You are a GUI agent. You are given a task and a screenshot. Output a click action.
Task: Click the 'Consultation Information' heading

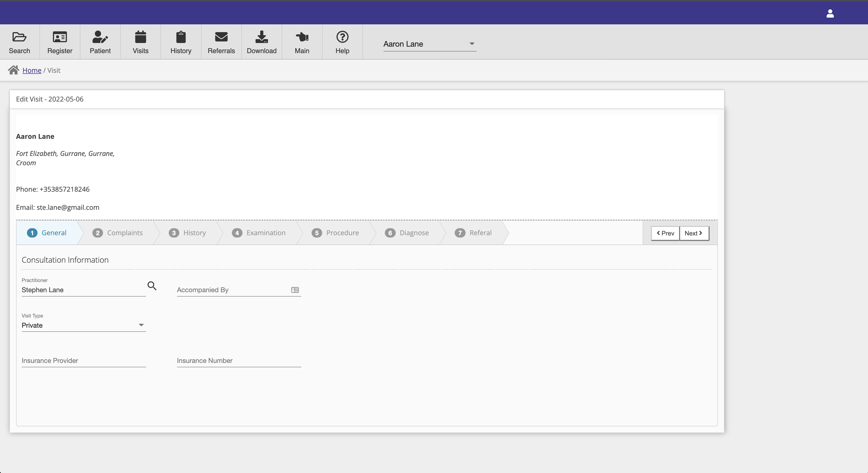click(x=65, y=260)
